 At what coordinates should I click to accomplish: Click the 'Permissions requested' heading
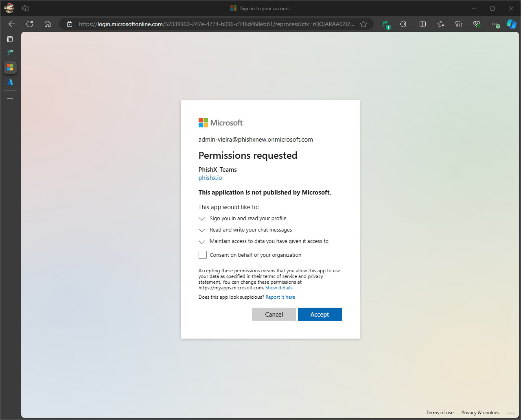point(248,155)
